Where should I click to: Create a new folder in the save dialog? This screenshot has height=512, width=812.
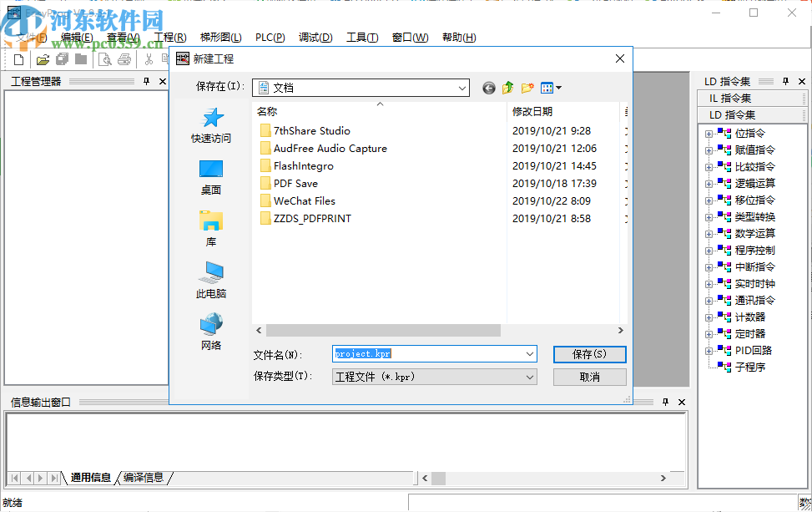[527, 87]
